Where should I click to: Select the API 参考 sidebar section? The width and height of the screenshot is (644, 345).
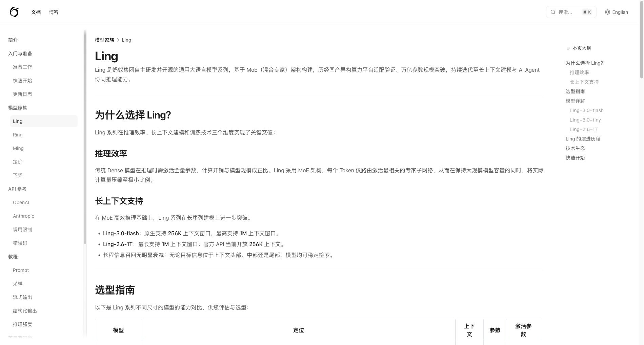click(17, 189)
